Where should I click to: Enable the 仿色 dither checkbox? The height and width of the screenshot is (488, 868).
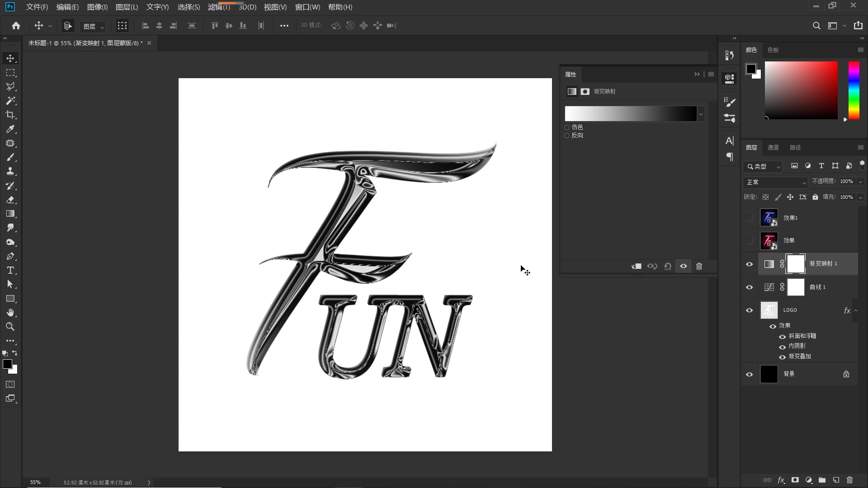pyautogui.click(x=567, y=127)
